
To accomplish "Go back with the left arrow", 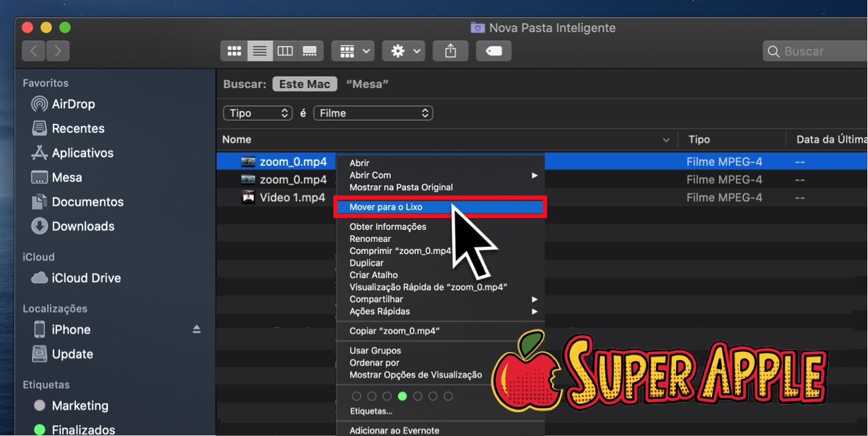I will click(33, 51).
